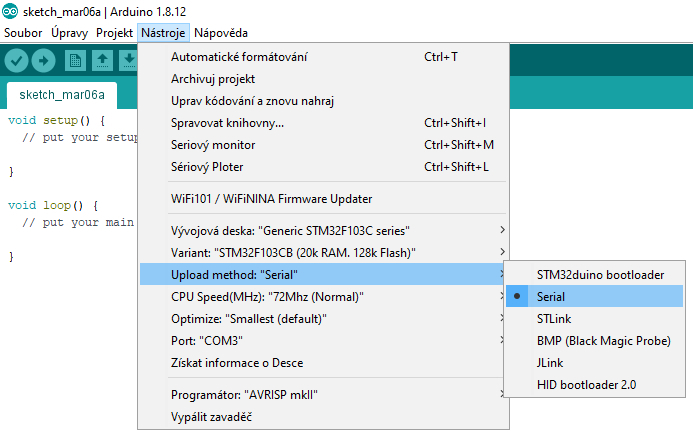Expand the Programátor AVRISP mkII submenu

pyautogui.click(x=324, y=394)
